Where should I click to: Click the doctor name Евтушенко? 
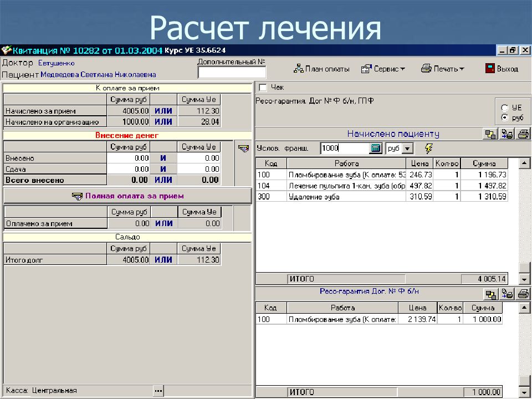point(57,63)
